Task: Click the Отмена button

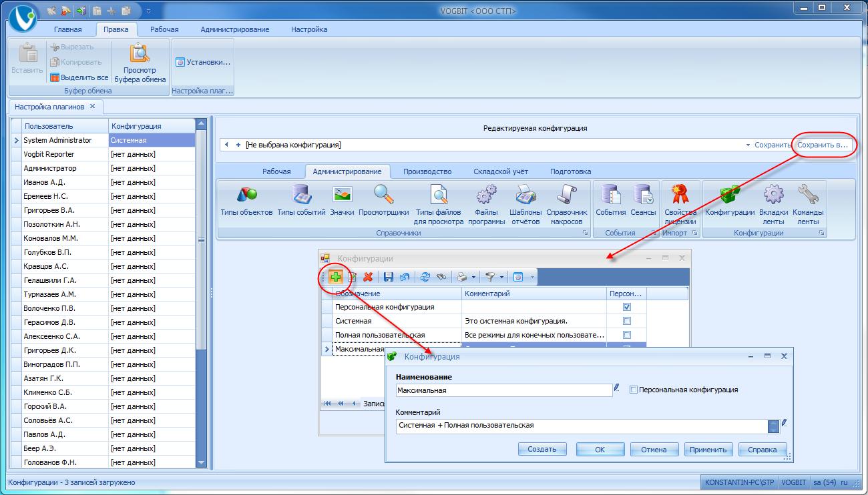Action: click(654, 449)
